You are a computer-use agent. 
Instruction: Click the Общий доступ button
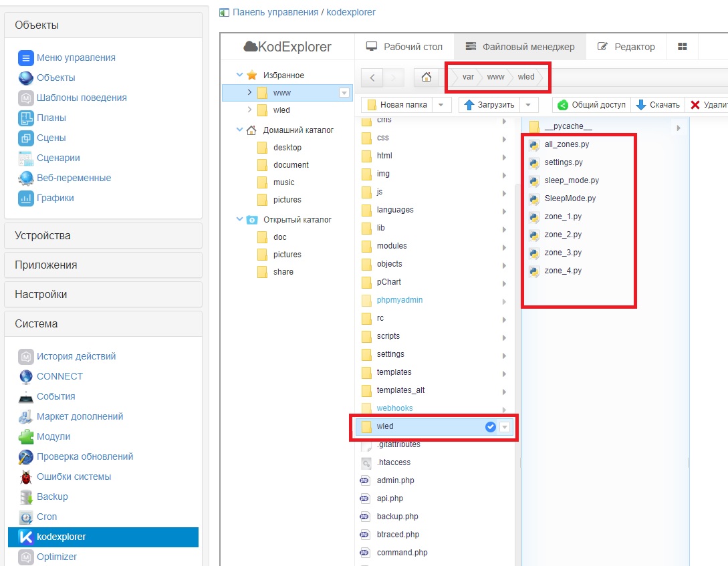click(x=592, y=105)
